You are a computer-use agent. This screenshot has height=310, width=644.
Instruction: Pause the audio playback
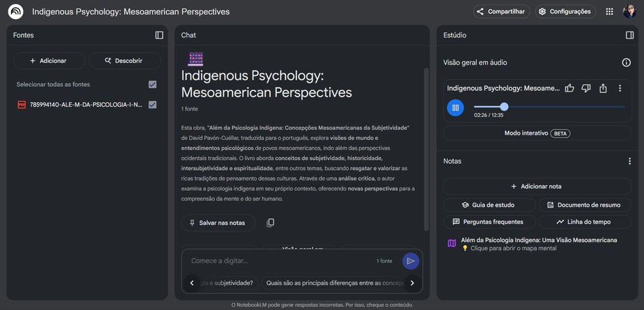coord(456,107)
